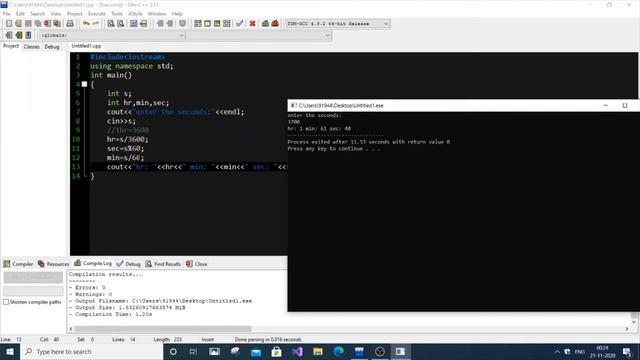
Task: Open the AStyle menu
Action: tap(136, 13)
